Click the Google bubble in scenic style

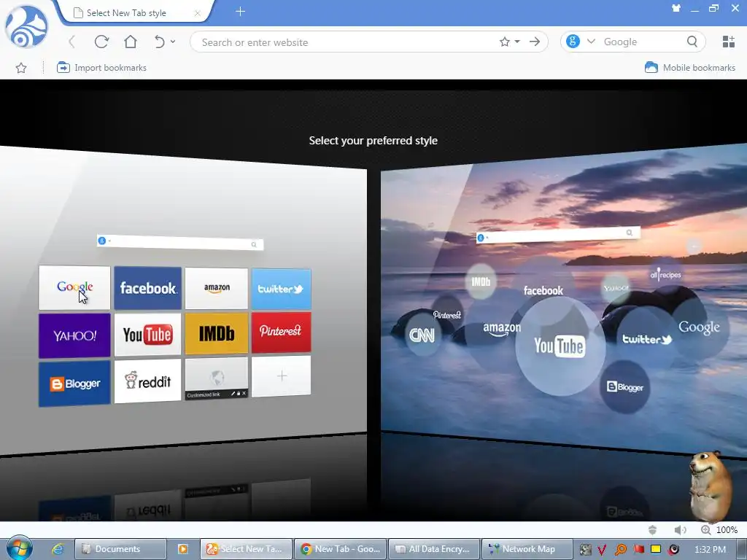pos(699,327)
